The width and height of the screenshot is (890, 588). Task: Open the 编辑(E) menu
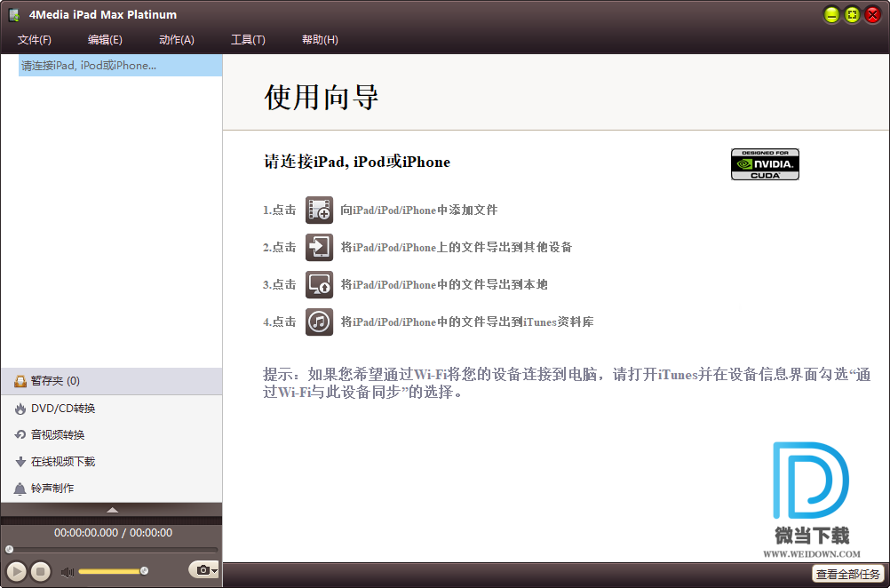point(105,40)
